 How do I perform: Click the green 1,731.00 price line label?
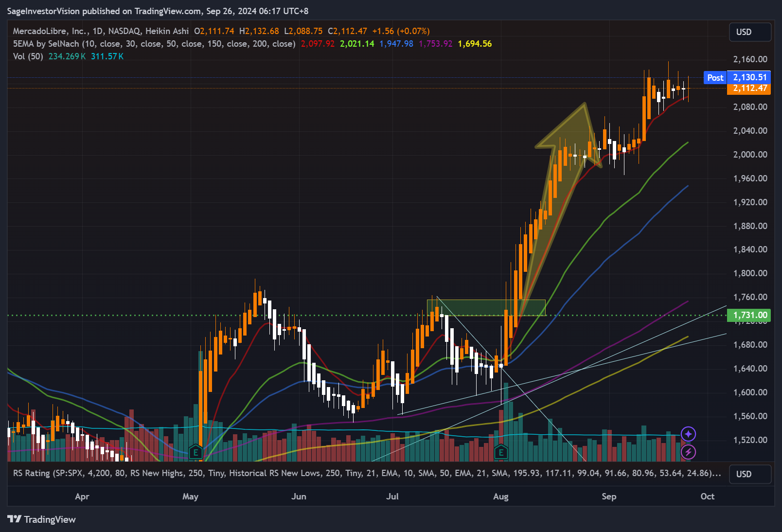click(x=749, y=315)
